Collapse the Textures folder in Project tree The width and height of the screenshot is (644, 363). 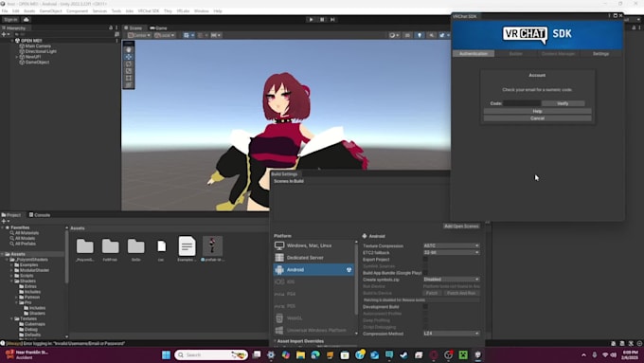point(12,318)
